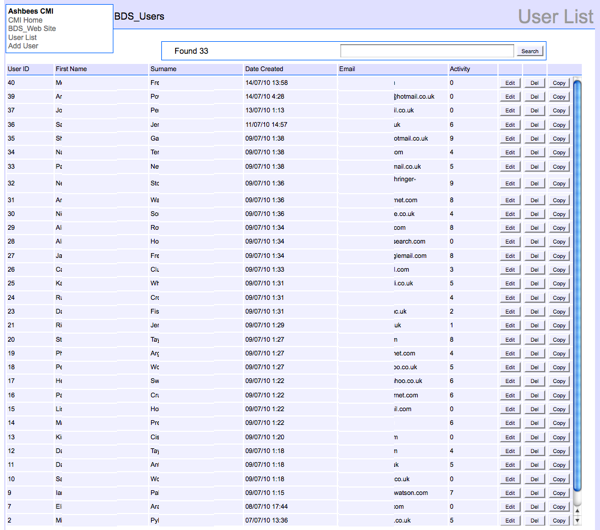This screenshot has height=530, width=600.
Task: Copy user with ID 40
Action: click(559, 83)
